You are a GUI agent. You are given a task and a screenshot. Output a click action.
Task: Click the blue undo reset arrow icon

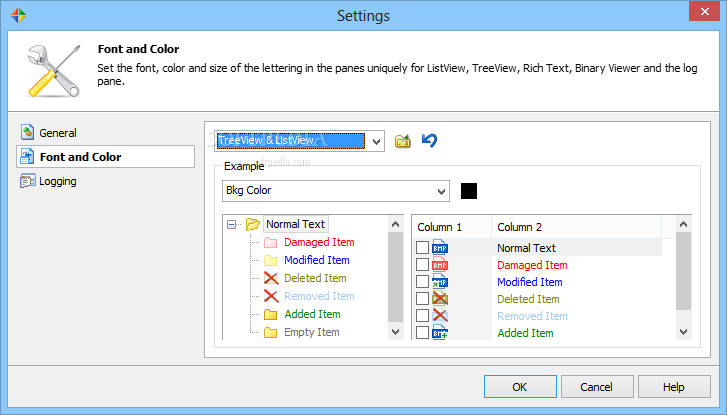click(429, 140)
